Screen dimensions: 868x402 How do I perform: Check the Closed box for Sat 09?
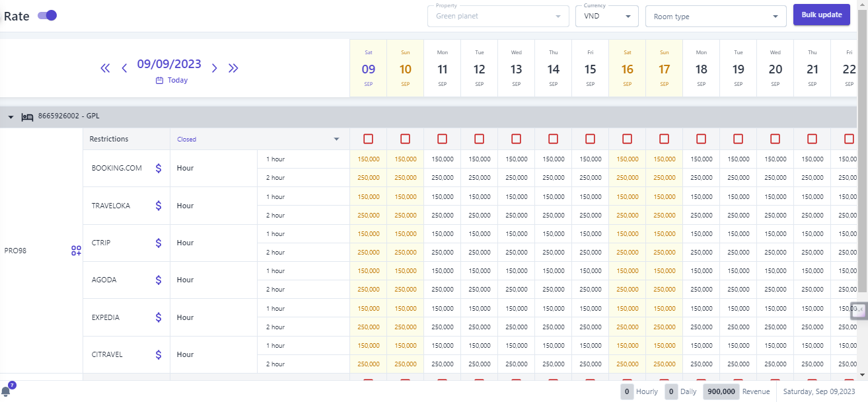(x=369, y=139)
